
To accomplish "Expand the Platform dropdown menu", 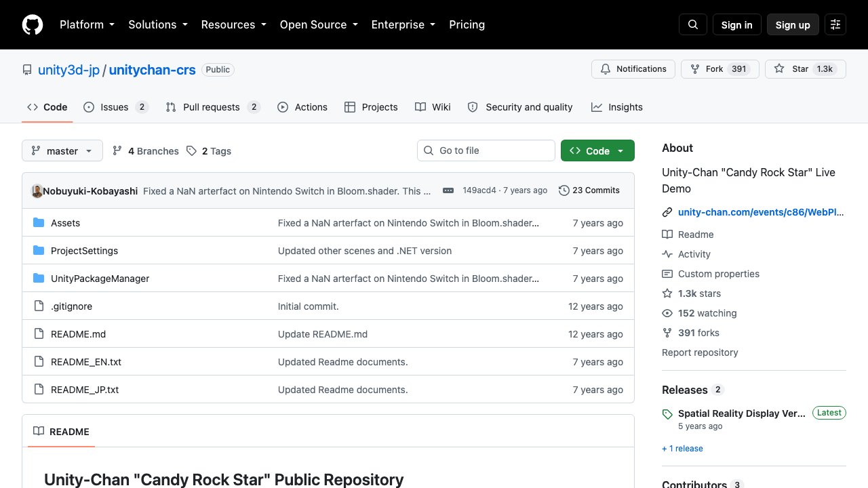I will (87, 24).
